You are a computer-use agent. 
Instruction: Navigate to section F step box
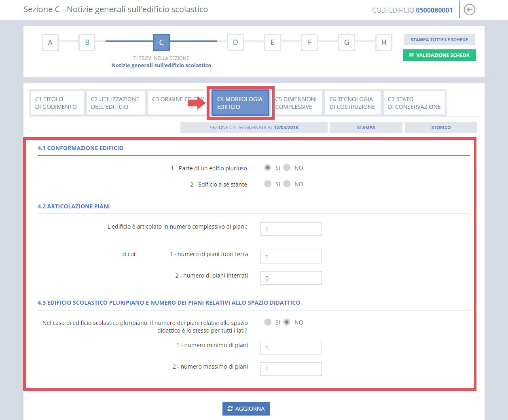(x=309, y=42)
